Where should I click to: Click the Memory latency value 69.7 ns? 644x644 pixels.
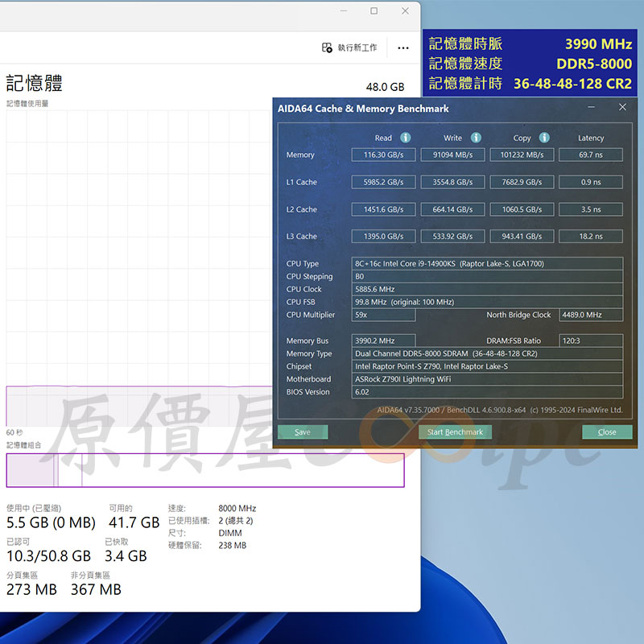point(591,155)
